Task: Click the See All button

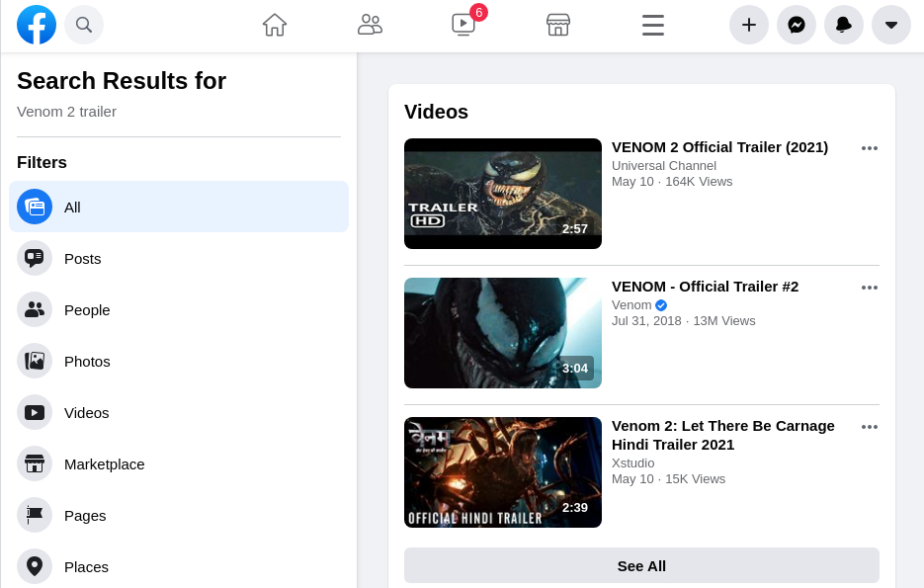Action: 641,565
